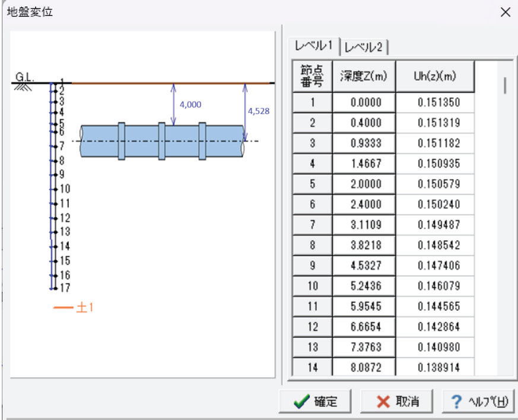The image size is (518, 420).
Task: Click the orange 土1 legend entry
Action: tap(74, 308)
